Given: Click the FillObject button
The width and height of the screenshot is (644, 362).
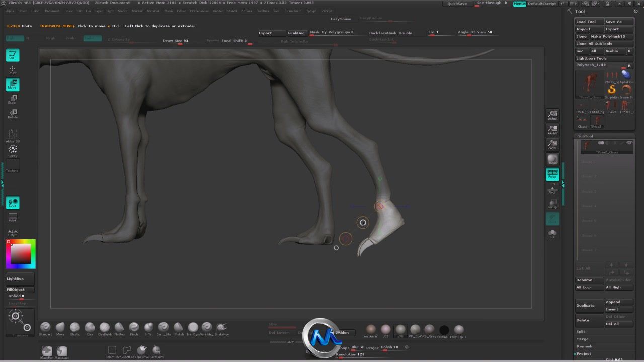Looking at the screenshot, I should [20, 289].
